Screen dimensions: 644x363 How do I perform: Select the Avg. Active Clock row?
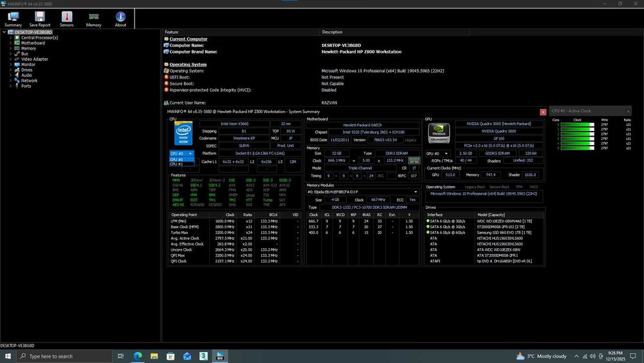(234, 239)
